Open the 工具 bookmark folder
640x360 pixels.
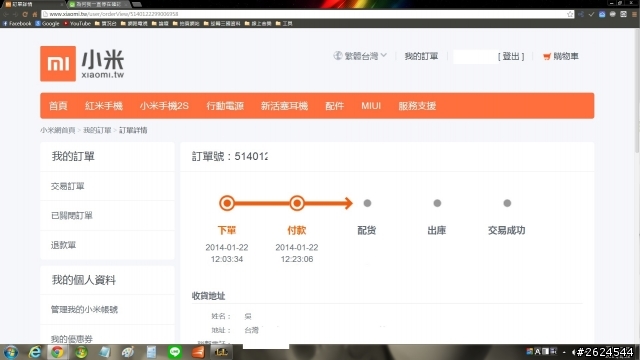pyautogui.click(x=284, y=24)
